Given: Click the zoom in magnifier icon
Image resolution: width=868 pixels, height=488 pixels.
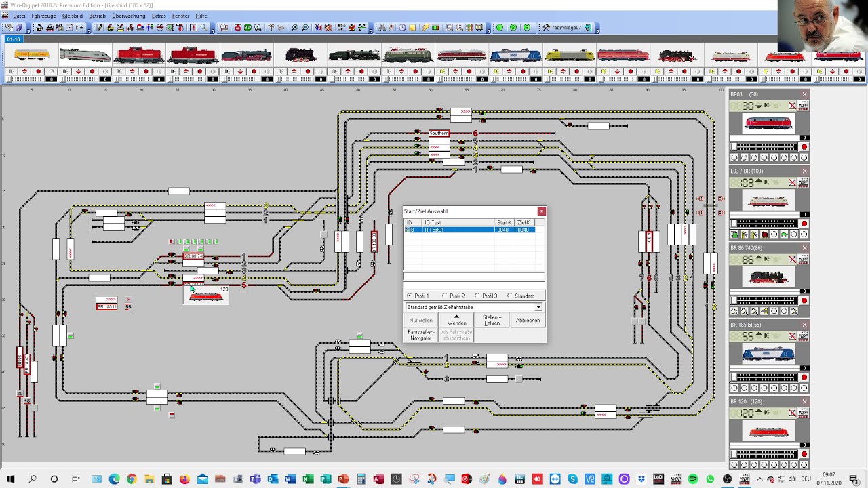Looking at the screenshot, I should click(x=294, y=28).
